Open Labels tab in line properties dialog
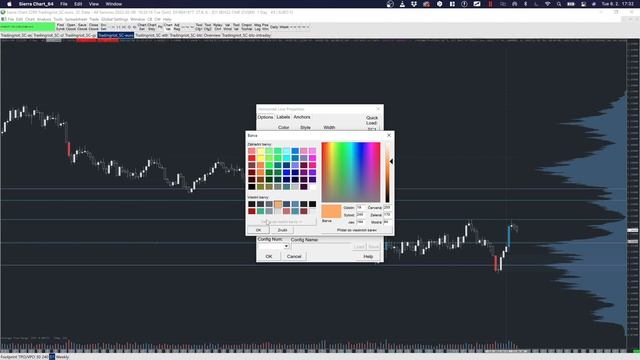This screenshot has height=360, width=640. click(283, 117)
